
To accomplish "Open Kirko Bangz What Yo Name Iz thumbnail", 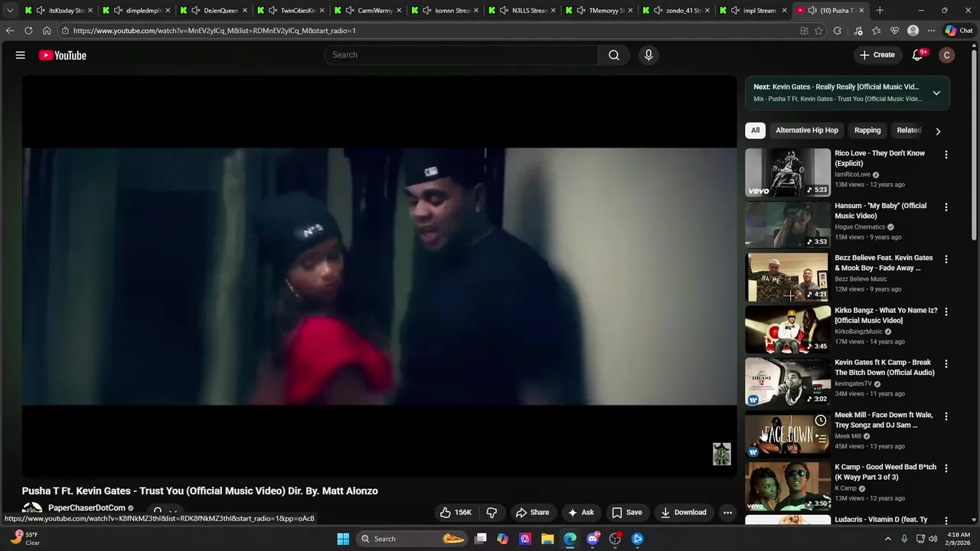I will coord(788,329).
